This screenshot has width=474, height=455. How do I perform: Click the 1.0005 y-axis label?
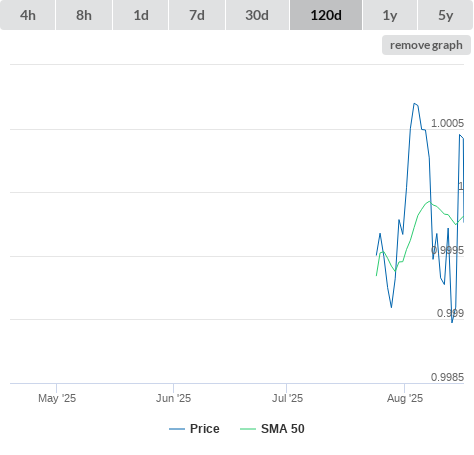(x=447, y=123)
